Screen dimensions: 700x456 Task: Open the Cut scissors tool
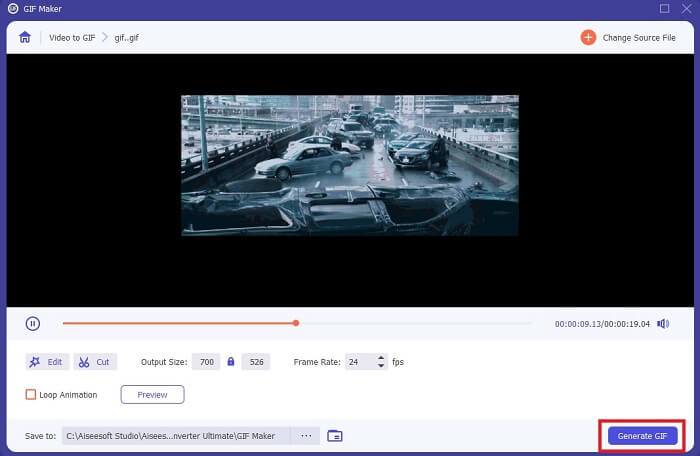(x=95, y=362)
